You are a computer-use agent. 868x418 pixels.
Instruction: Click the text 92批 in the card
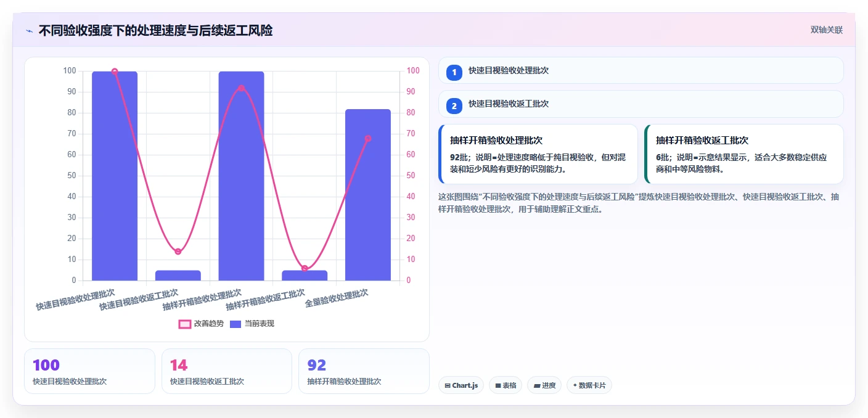click(x=461, y=157)
